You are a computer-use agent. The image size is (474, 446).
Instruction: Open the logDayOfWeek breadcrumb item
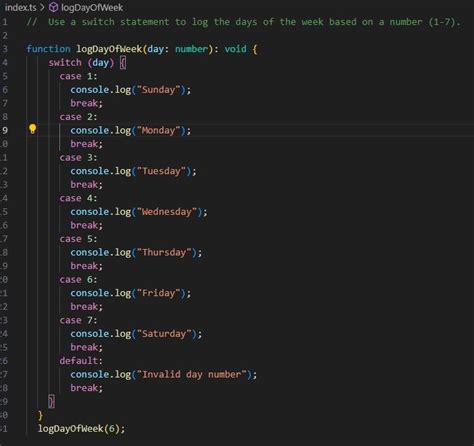92,7
